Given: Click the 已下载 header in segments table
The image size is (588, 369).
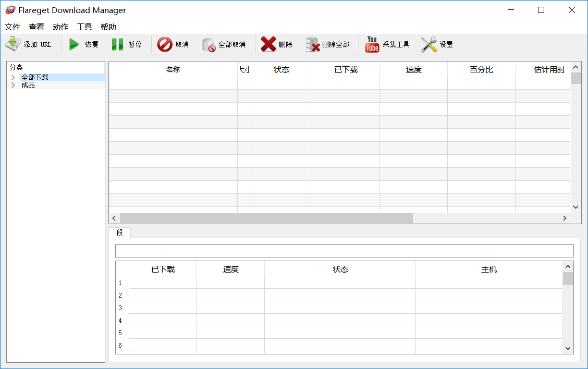Looking at the screenshot, I should 163,269.
